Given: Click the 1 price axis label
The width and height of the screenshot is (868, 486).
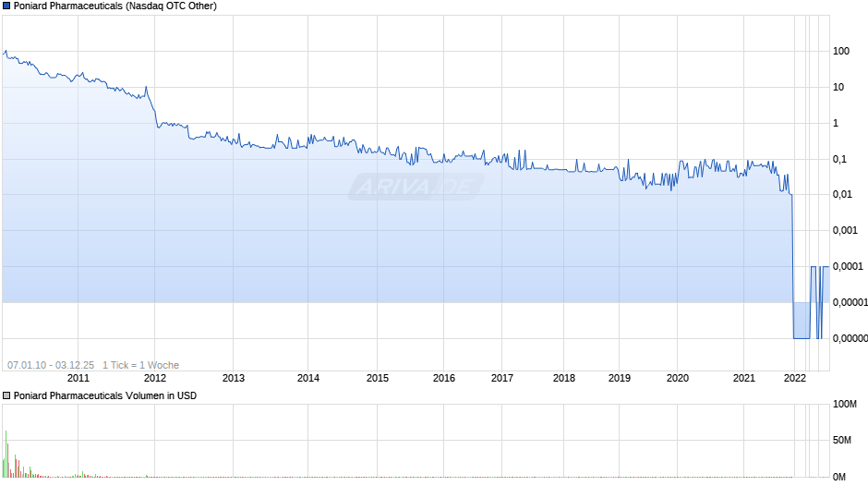Looking at the screenshot, I should [836, 123].
